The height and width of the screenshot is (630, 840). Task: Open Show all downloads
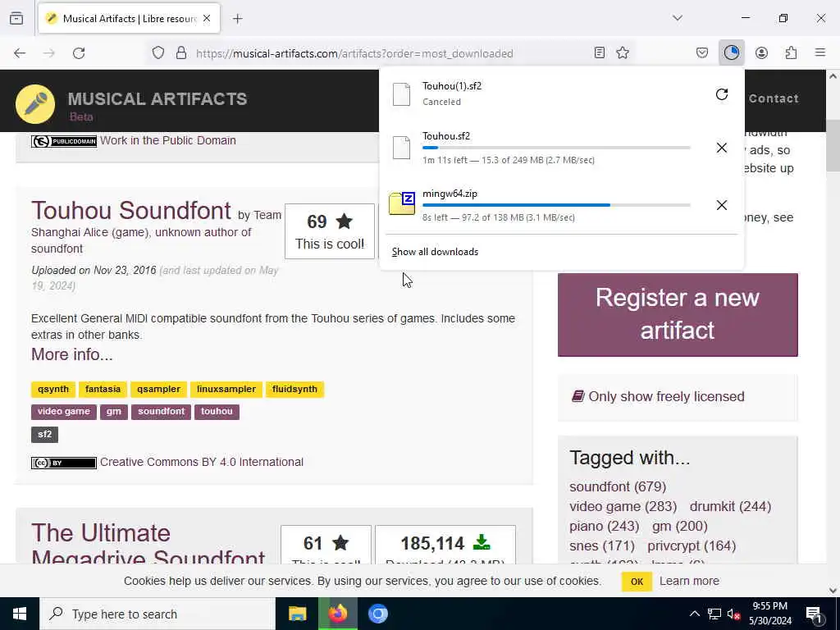(x=435, y=252)
